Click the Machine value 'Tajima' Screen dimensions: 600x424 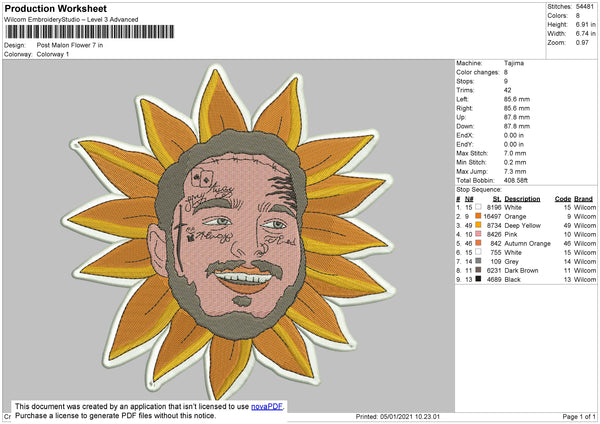514,63
